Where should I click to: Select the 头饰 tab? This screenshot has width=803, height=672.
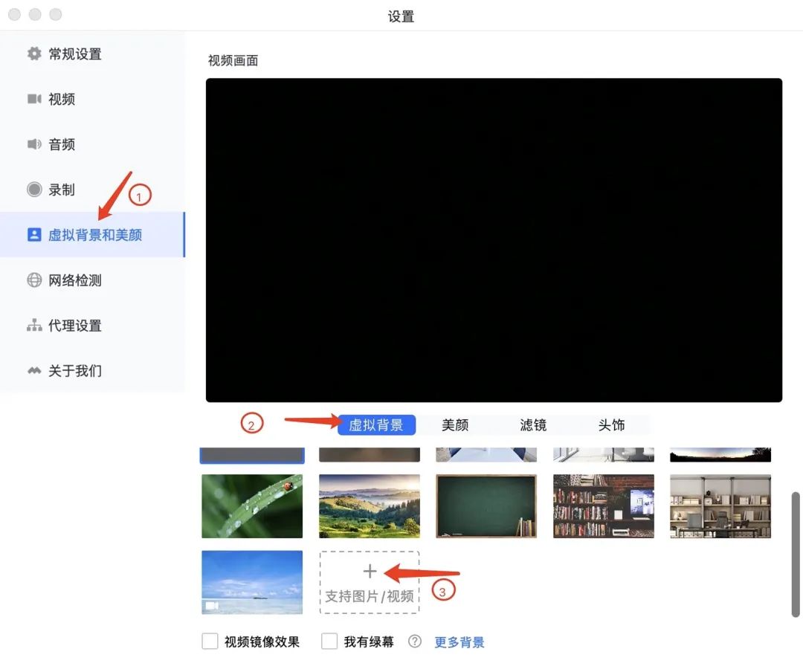point(611,424)
